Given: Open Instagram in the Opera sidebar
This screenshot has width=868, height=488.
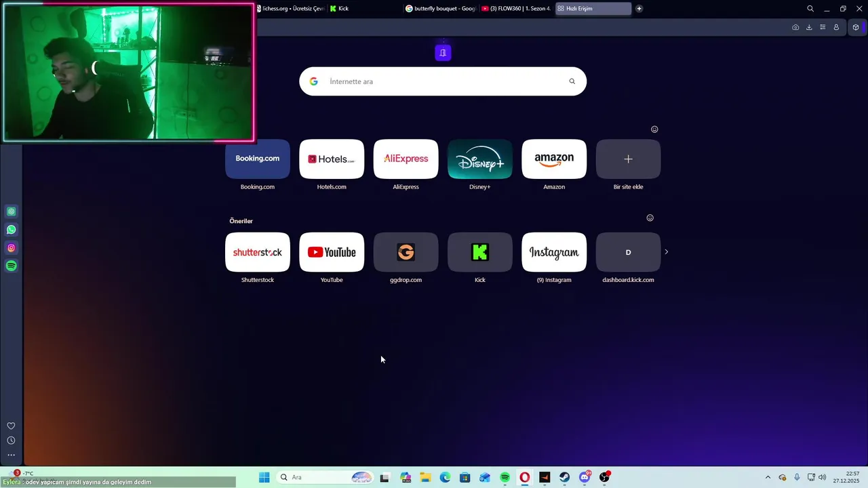Looking at the screenshot, I should 11,248.
